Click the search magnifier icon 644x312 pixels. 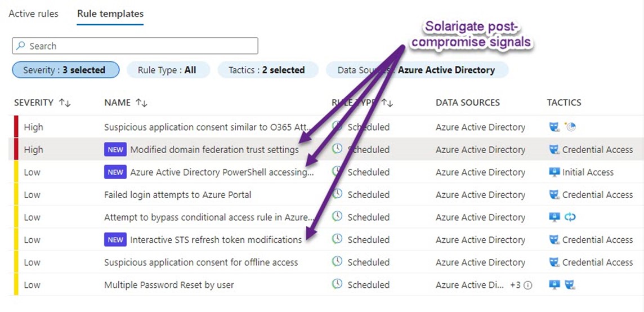coord(21,46)
